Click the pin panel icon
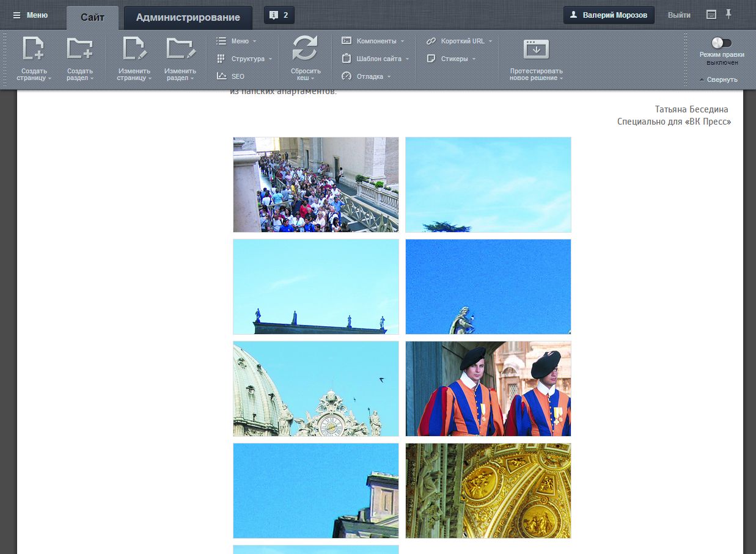The height and width of the screenshot is (554, 756). [728, 14]
